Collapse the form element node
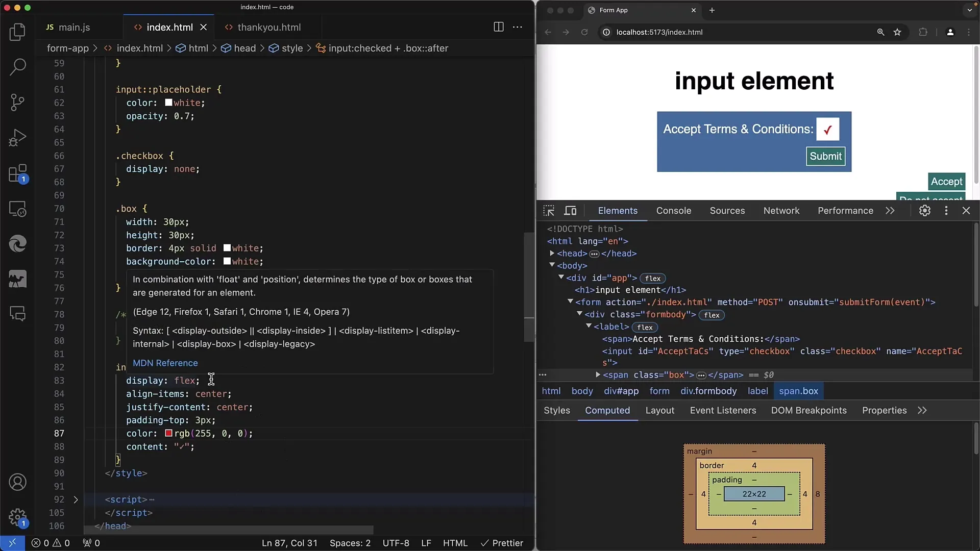Screen dimensions: 980x551 (570, 302)
